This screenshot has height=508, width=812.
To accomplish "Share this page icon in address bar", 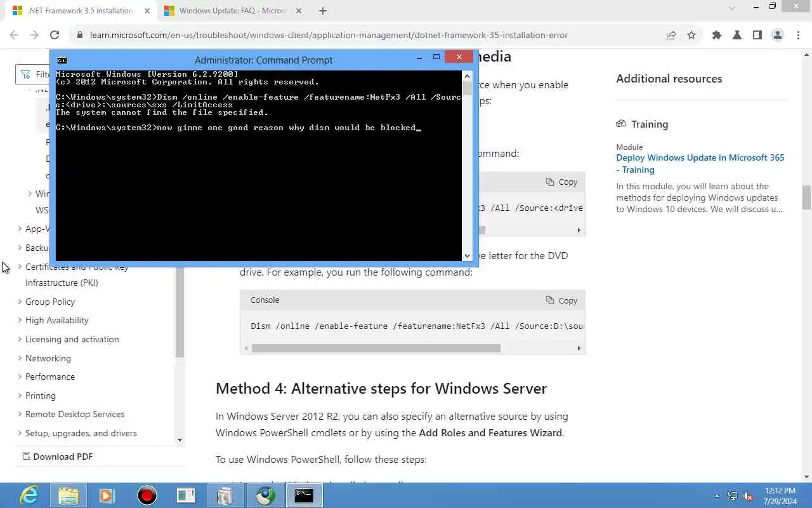I will click(x=671, y=35).
